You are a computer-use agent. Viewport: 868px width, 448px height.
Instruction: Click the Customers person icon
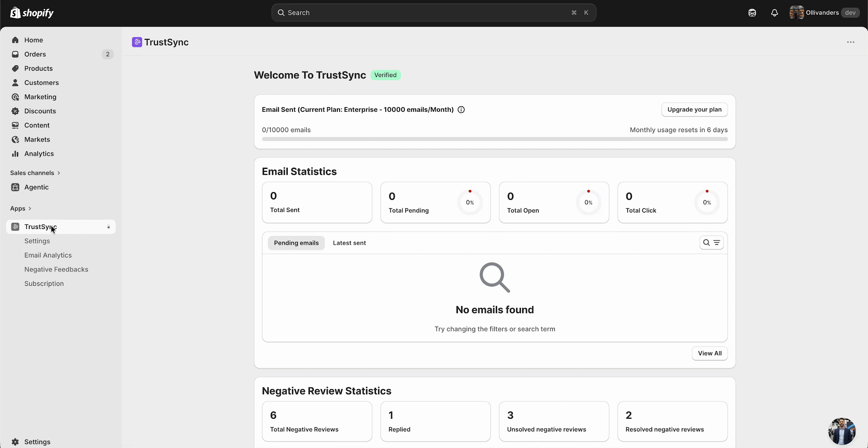(x=15, y=83)
